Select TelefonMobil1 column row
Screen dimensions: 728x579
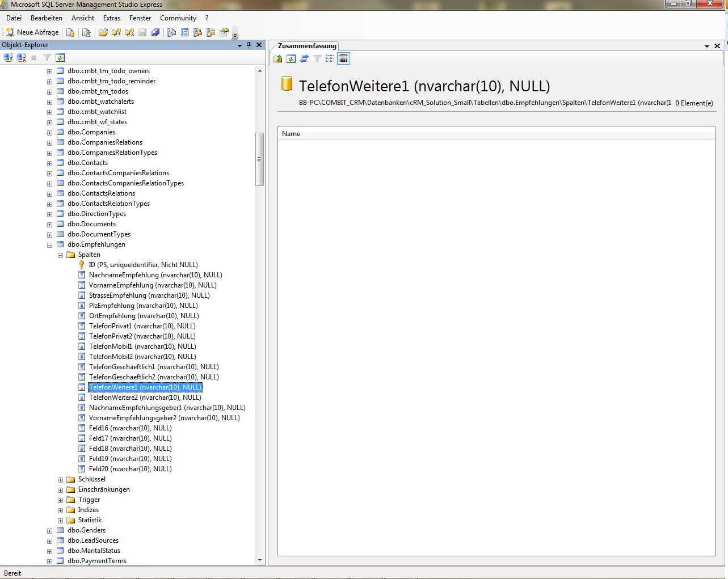click(142, 346)
